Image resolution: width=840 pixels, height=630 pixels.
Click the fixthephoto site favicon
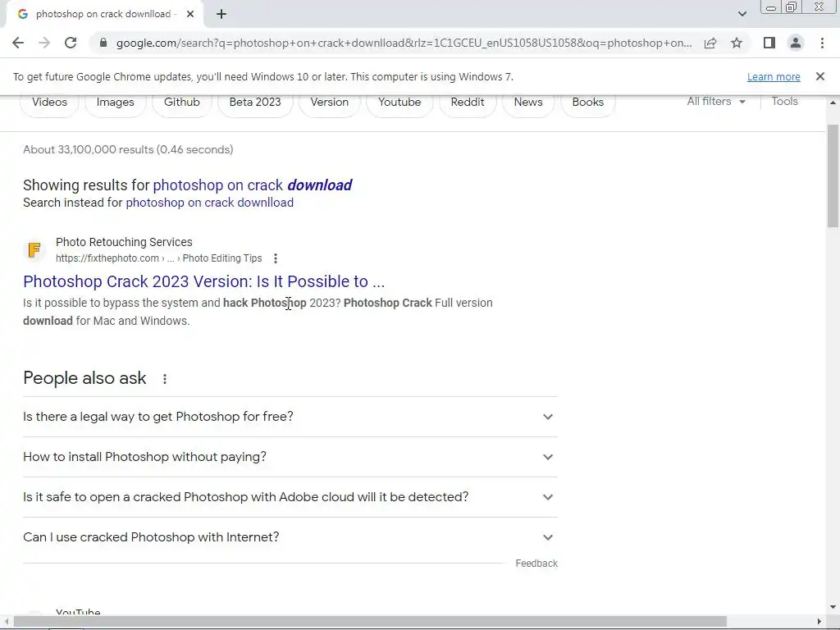point(34,249)
